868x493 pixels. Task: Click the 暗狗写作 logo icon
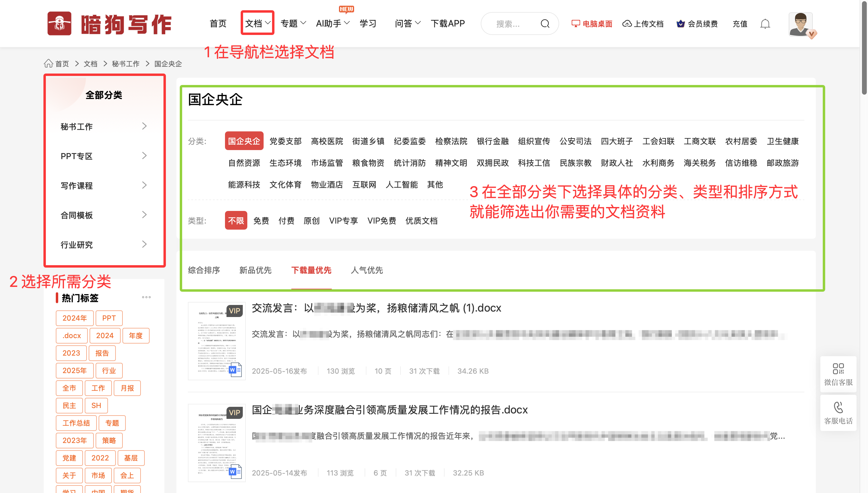pyautogui.click(x=59, y=24)
